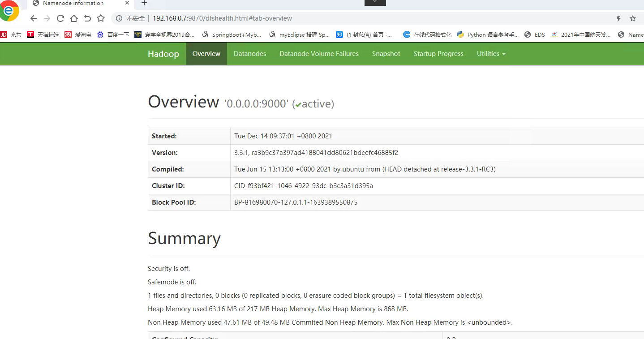Image resolution: width=644 pixels, height=339 pixels.
Task: Click the browser logo icon
Action: point(9,11)
